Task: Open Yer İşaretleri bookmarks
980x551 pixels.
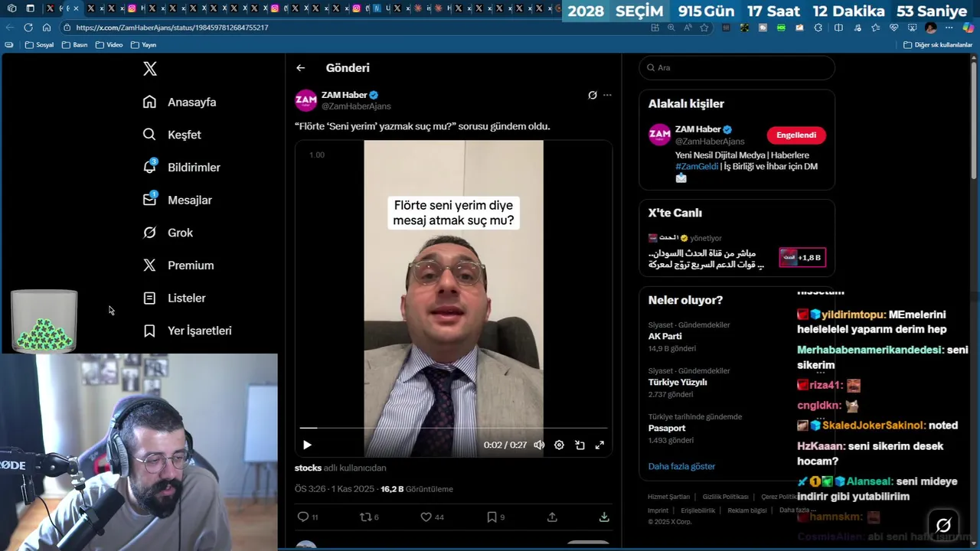Action: tap(188, 331)
